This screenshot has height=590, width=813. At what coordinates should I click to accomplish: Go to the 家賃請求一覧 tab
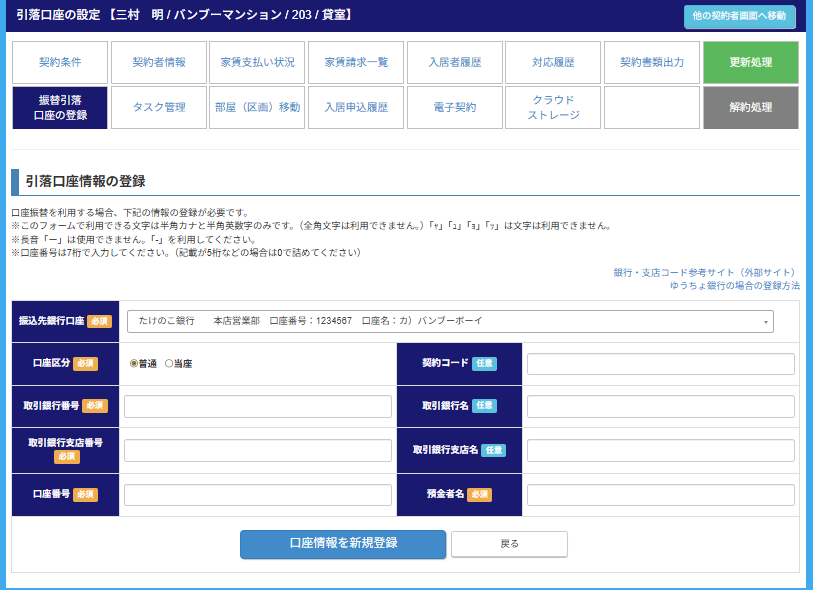356,62
